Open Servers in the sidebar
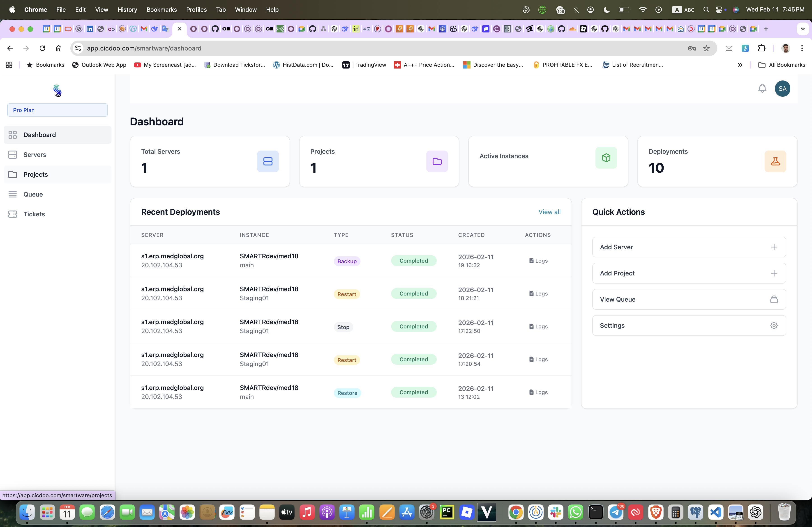 [x=35, y=154]
